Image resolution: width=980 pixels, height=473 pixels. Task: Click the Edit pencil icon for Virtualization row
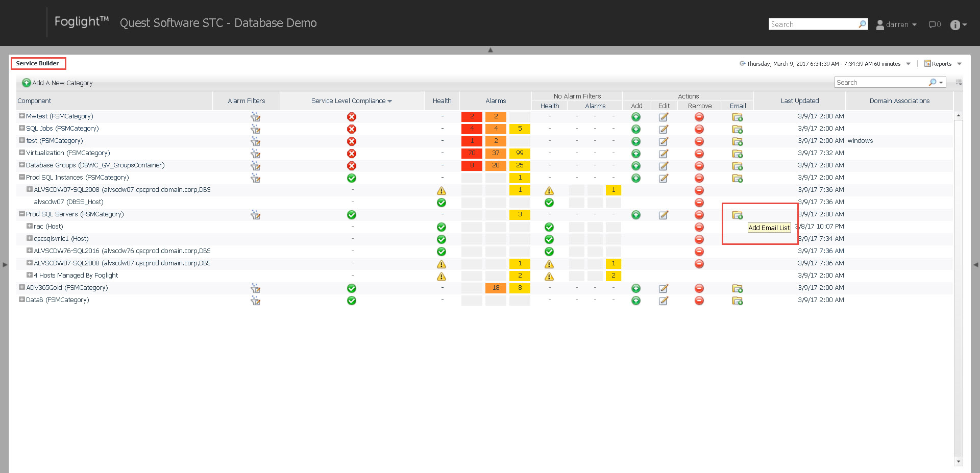click(663, 154)
